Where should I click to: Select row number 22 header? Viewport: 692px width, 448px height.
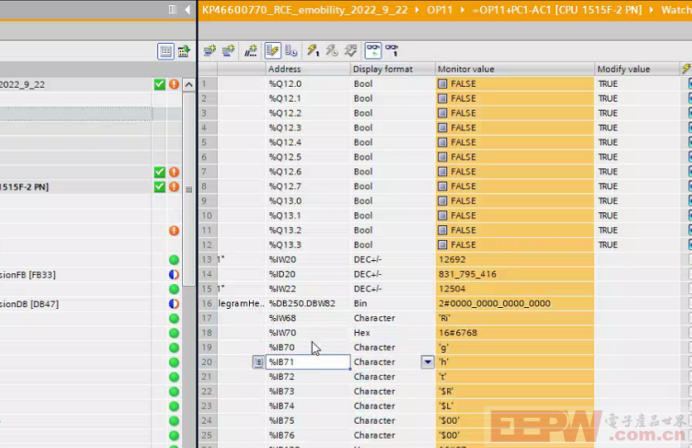point(207,392)
